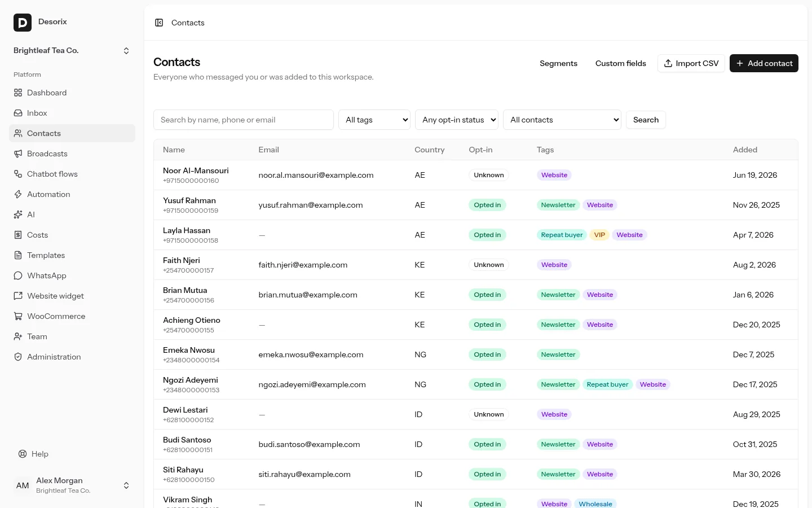This screenshot has width=812, height=508.
Task: Click the Country column header
Action: click(430, 150)
